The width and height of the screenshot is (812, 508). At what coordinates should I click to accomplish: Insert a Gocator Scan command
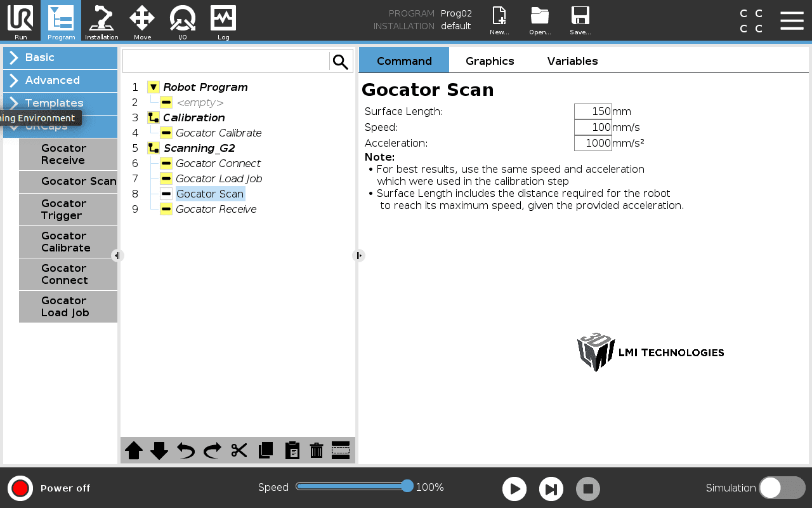68,182
